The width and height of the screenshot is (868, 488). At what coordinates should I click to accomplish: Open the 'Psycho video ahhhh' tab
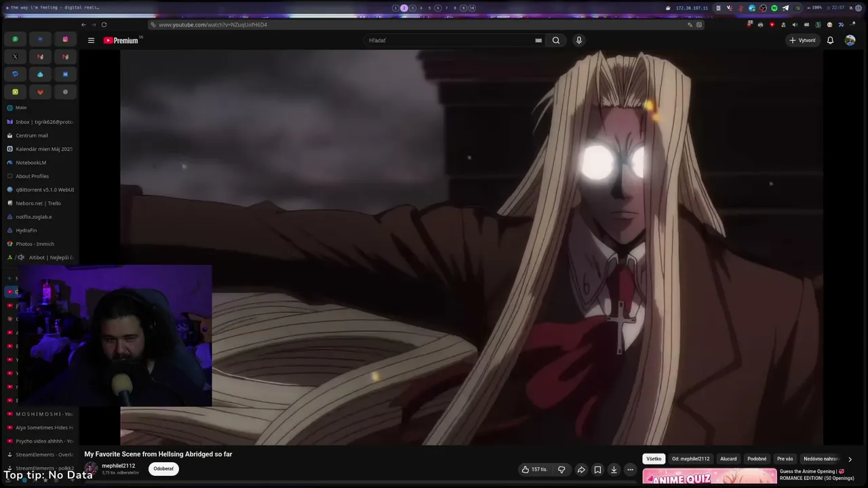(41, 441)
